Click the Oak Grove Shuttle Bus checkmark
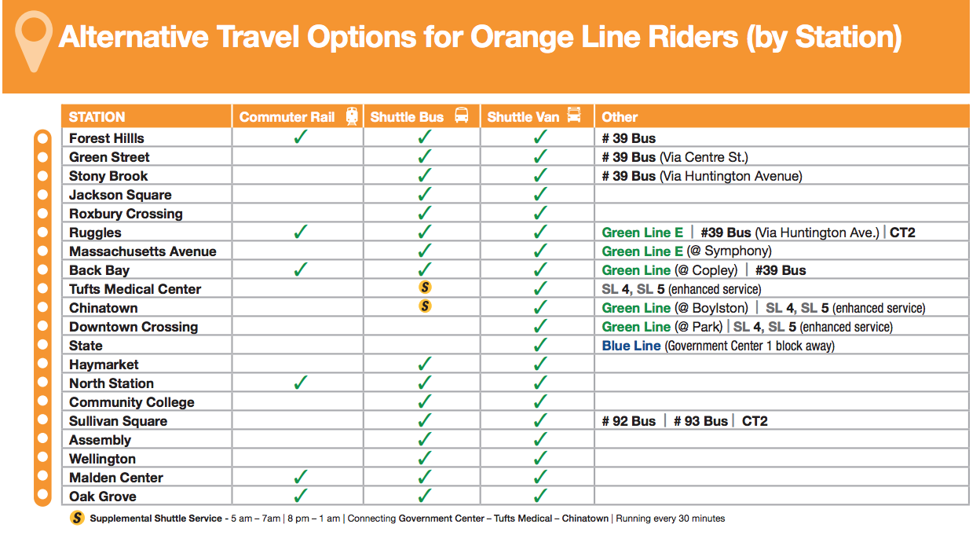The height and width of the screenshot is (535, 980). tap(425, 496)
